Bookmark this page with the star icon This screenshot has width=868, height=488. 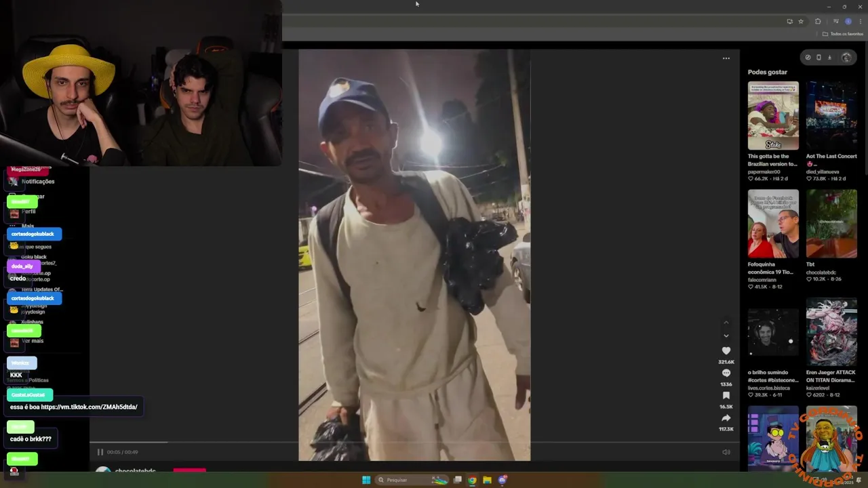[800, 21]
